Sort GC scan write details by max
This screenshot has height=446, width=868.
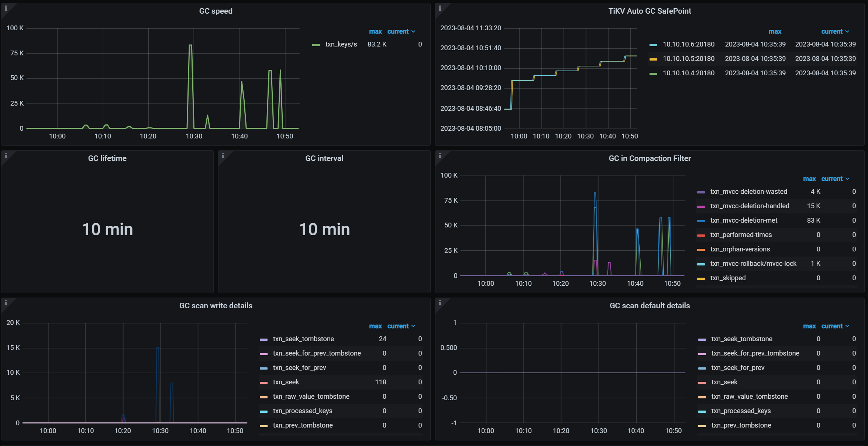pyautogui.click(x=375, y=326)
